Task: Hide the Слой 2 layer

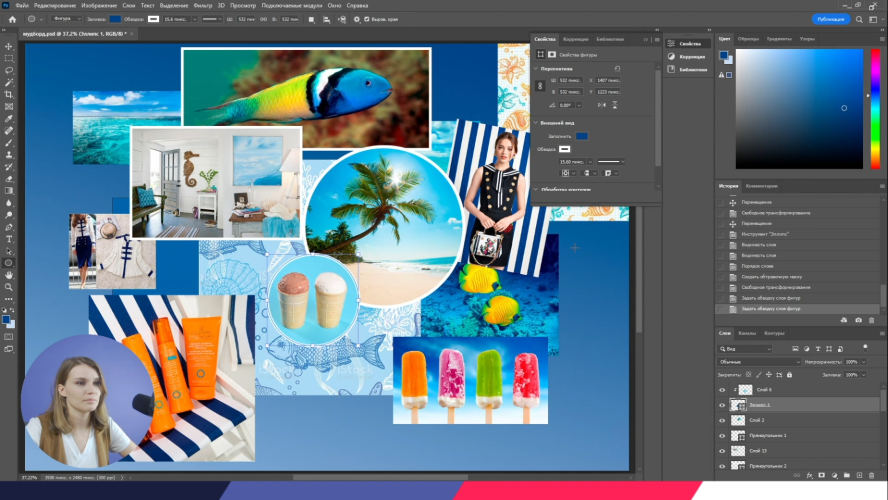Action: [722, 420]
